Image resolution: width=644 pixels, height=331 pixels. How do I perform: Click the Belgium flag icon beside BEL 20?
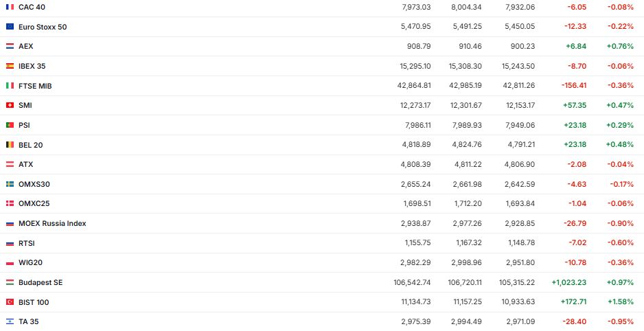click(10, 145)
